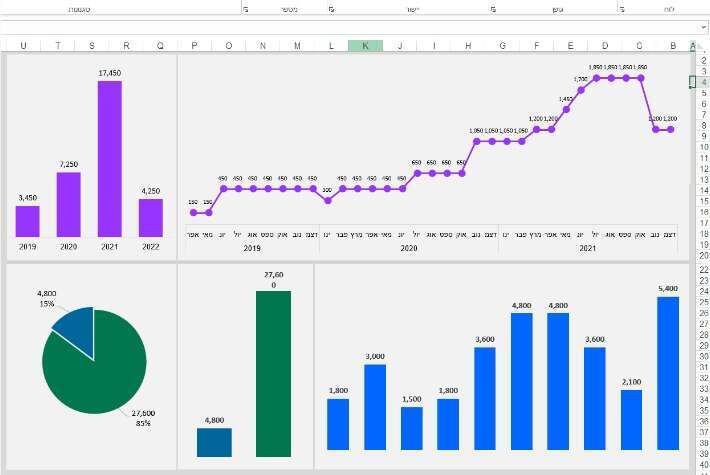
Task: Expand the formula bar
Action: (x=703, y=27)
